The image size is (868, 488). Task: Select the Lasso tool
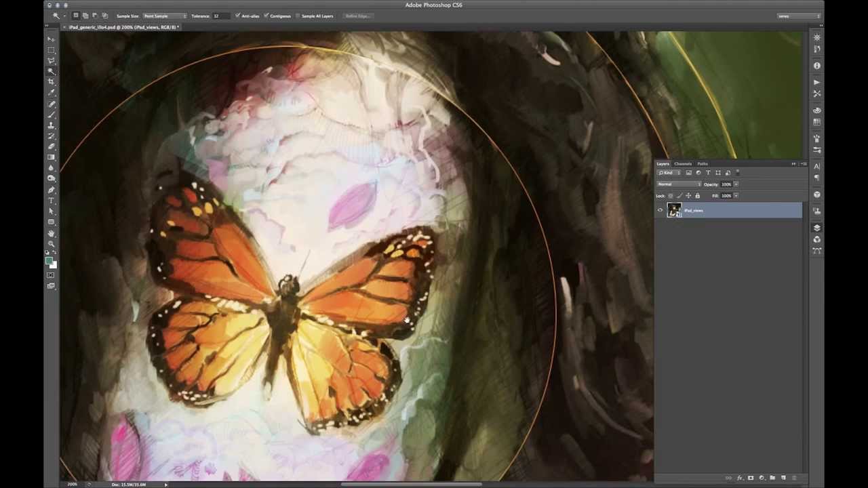click(x=51, y=60)
